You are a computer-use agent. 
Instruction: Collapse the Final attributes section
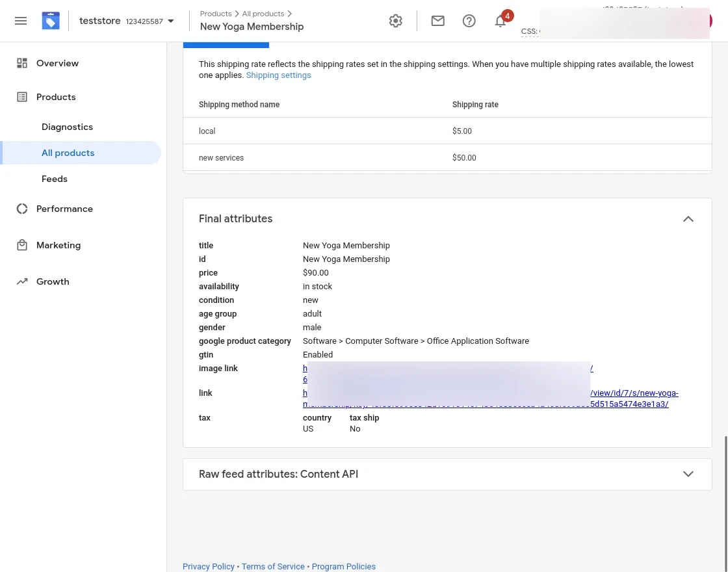[688, 219]
